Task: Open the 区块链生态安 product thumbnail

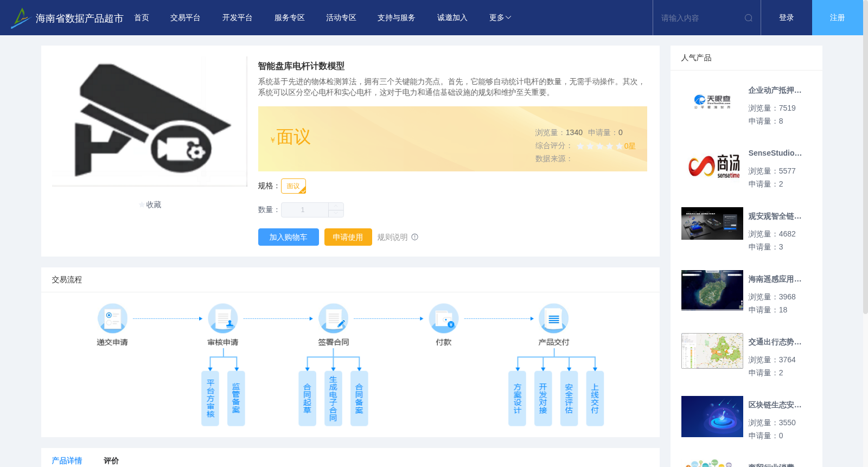Action: (x=712, y=417)
